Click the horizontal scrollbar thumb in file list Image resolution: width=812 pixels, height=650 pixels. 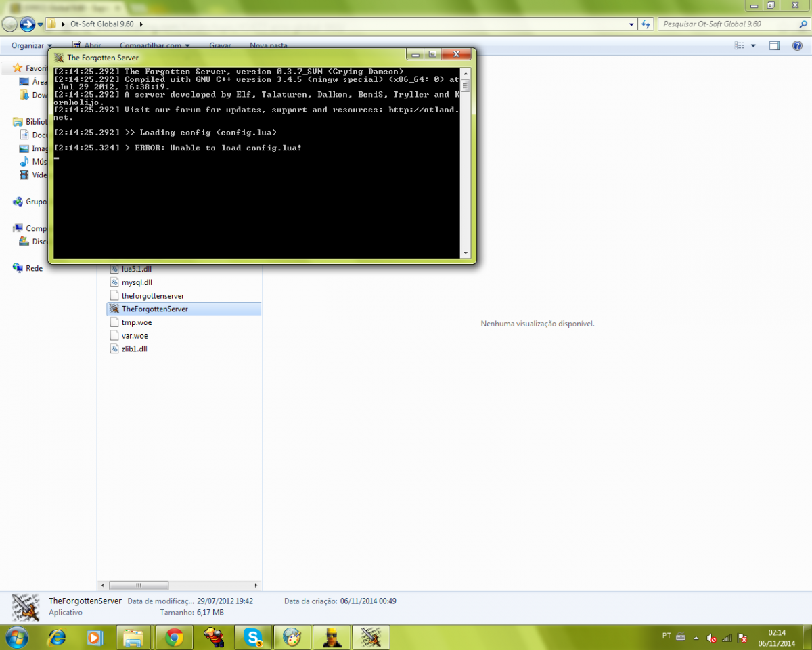pyautogui.click(x=139, y=585)
